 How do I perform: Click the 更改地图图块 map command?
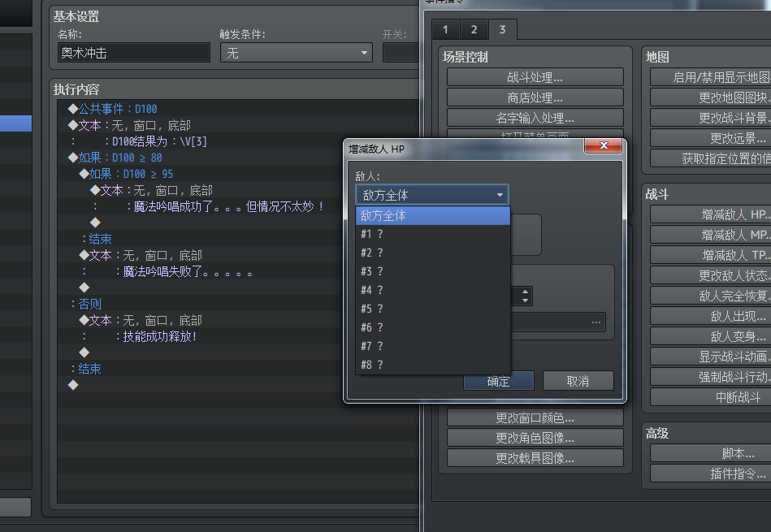click(x=711, y=97)
